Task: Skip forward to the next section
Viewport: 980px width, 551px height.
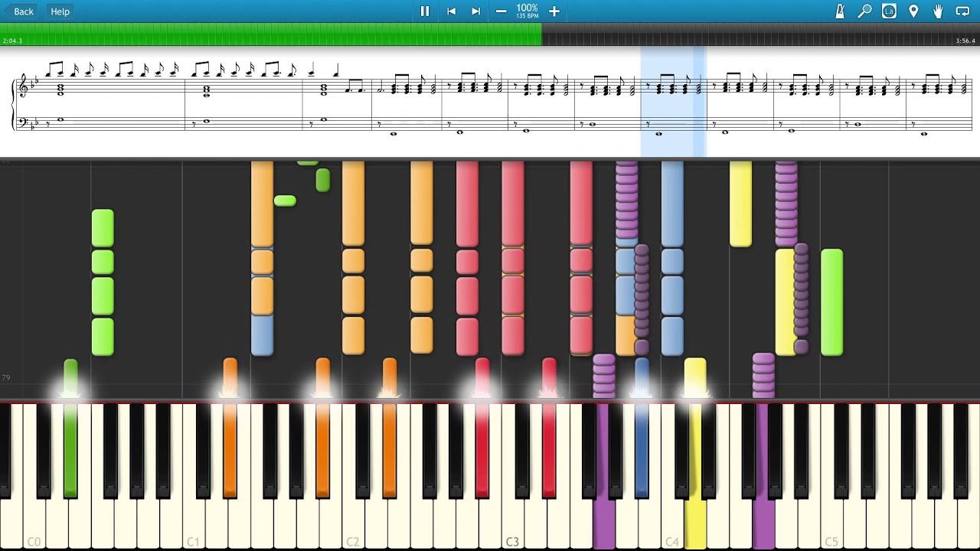Action: [x=475, y=11]
